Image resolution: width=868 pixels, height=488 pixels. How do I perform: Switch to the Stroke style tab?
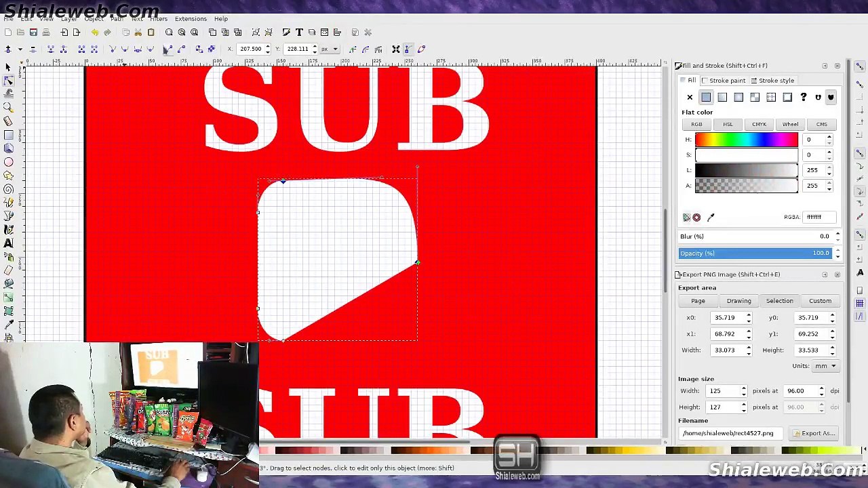[x=772, y=81]
